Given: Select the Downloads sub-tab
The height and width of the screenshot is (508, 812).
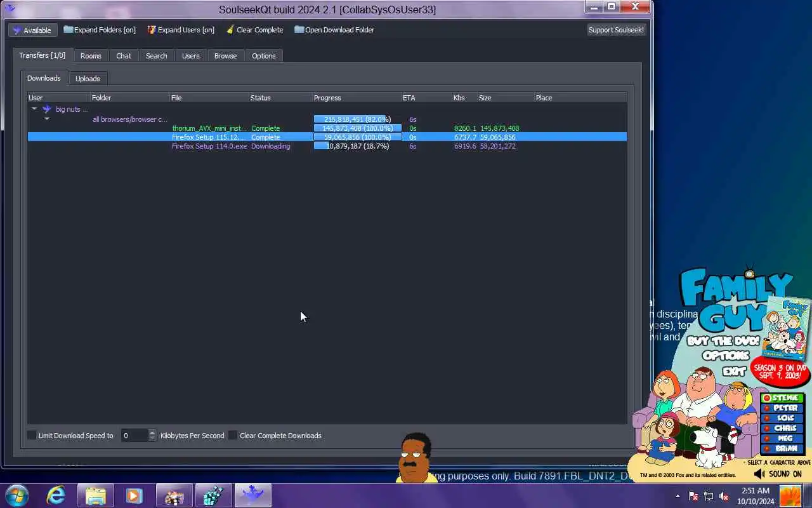Looking at the screenshot, I should click(x=44, y=78).
